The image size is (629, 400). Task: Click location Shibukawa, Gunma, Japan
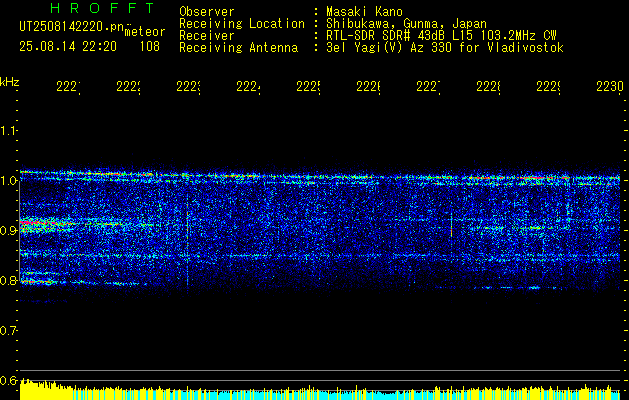[x=406, y=24]
